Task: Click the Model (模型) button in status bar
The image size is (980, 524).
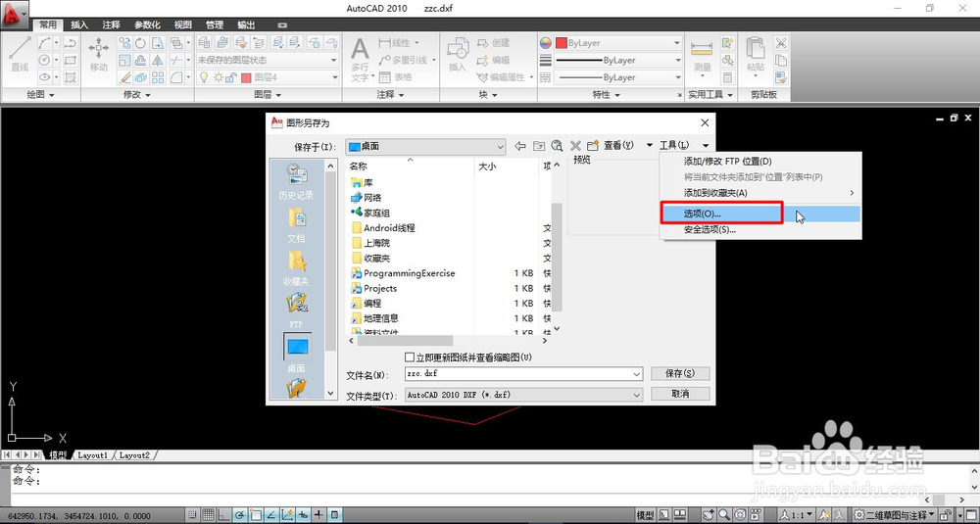Action: pyautogui.click(x=645, y=515)
